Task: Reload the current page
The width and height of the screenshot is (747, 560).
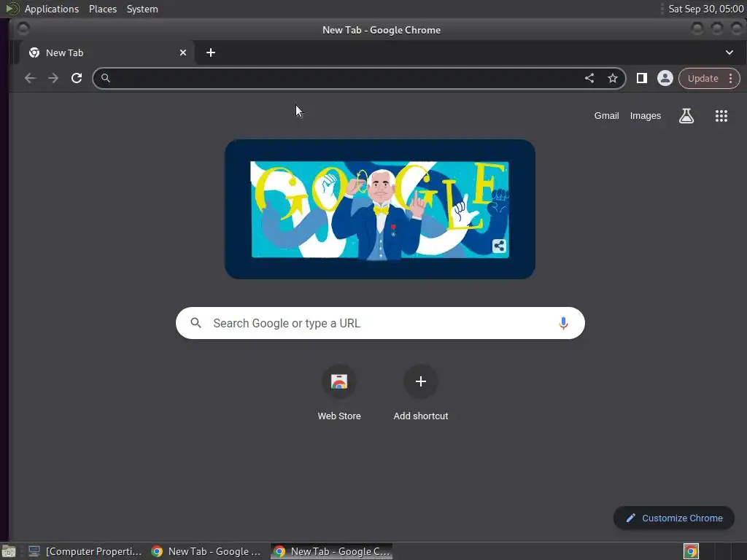Action: (x=77, y=78)
